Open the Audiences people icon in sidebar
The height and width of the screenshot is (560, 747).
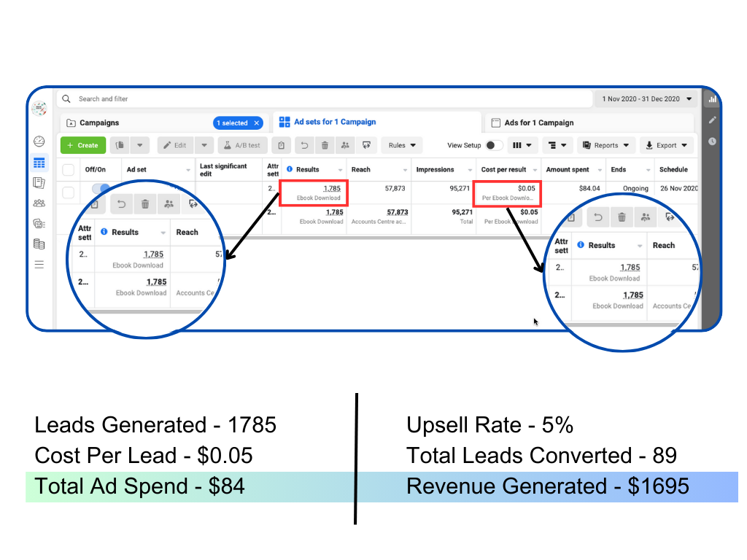(39, 203)
